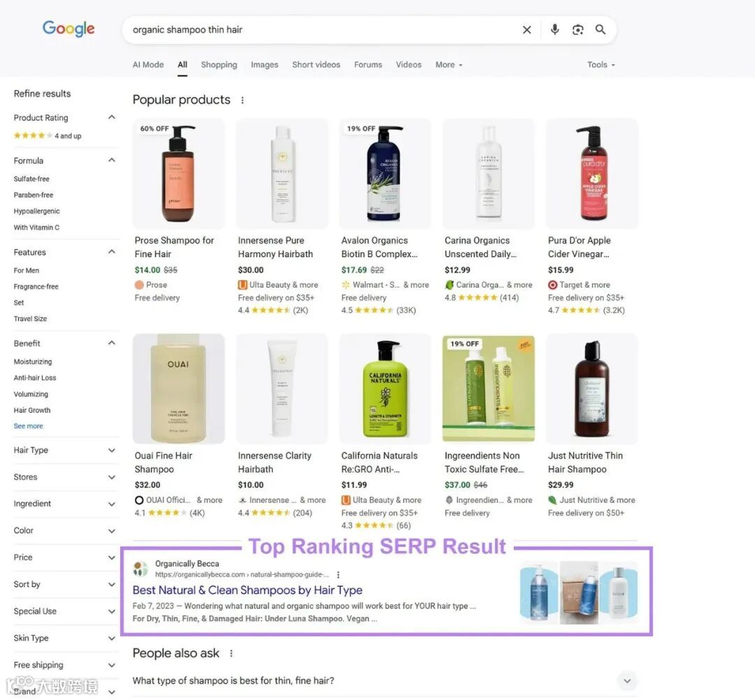Open the Ingreendients Non Toxic product image

488,388
